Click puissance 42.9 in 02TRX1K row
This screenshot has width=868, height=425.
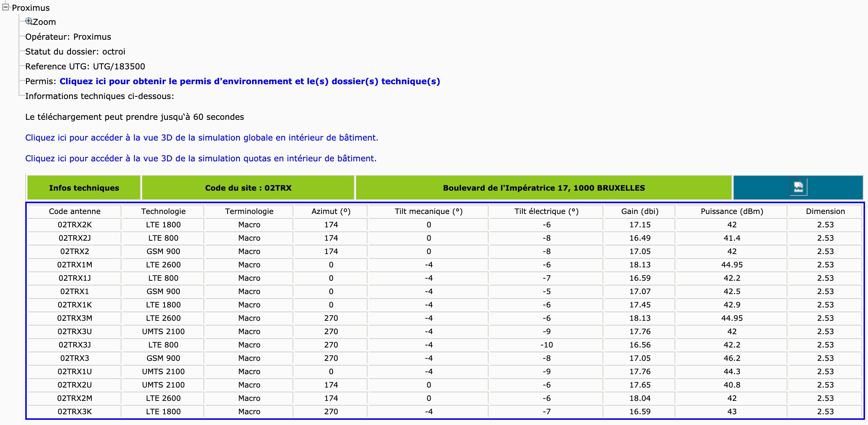coord(732,305)
